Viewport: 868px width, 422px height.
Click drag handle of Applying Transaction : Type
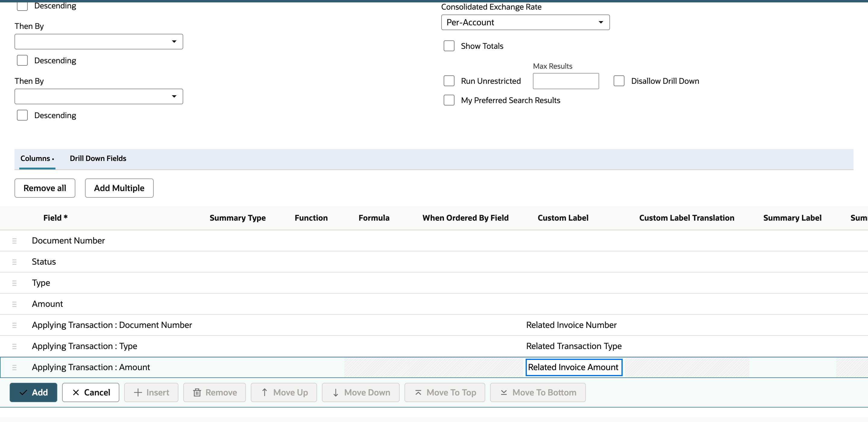click(x=14, y=346)
